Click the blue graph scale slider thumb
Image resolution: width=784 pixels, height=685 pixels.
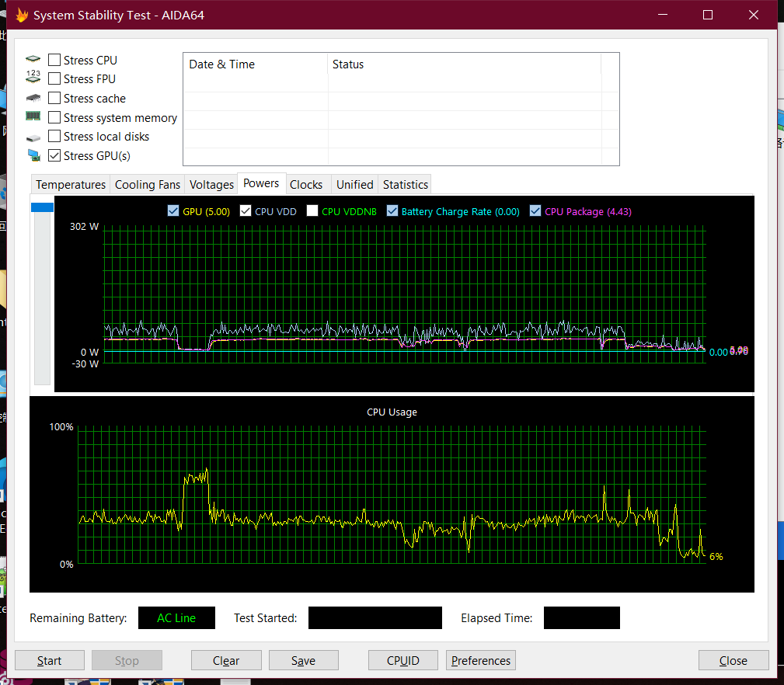point(42,207)
